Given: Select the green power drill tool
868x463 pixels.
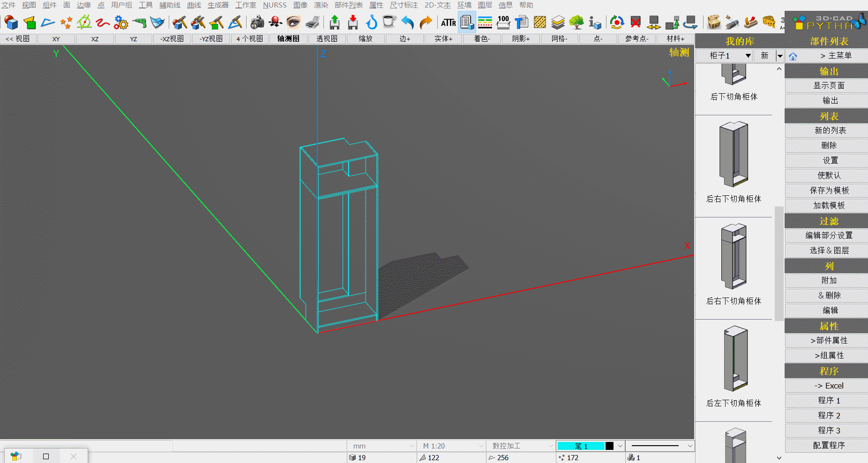Looking at the screenshot, I should (139, 22).
